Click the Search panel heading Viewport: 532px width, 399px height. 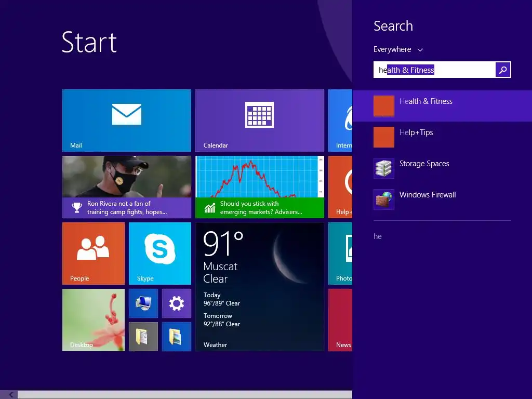[393, 26]
